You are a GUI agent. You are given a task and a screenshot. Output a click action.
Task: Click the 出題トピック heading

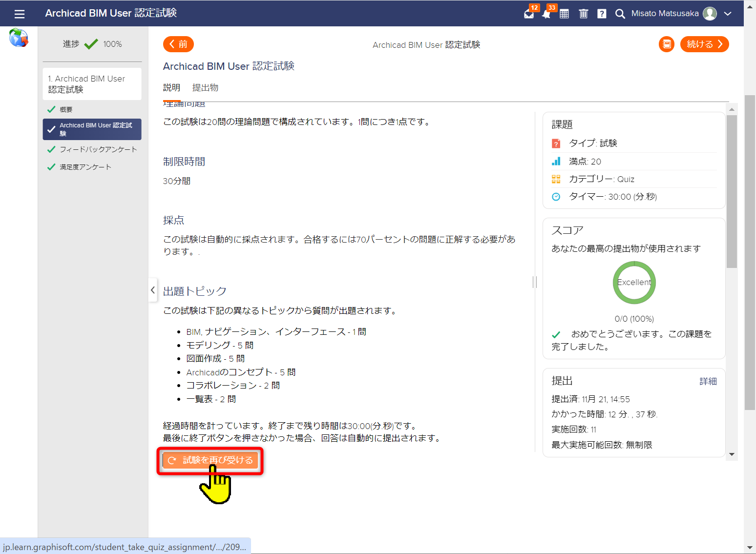[x=195, y=291]
